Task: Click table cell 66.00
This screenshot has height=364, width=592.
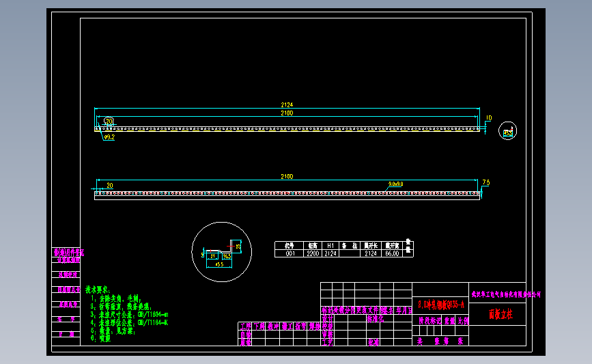Action: (x=392, y=253)
